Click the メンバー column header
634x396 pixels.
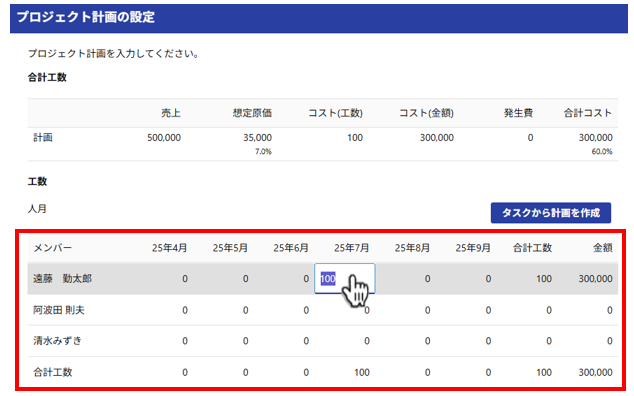click(x=53, y=248)
